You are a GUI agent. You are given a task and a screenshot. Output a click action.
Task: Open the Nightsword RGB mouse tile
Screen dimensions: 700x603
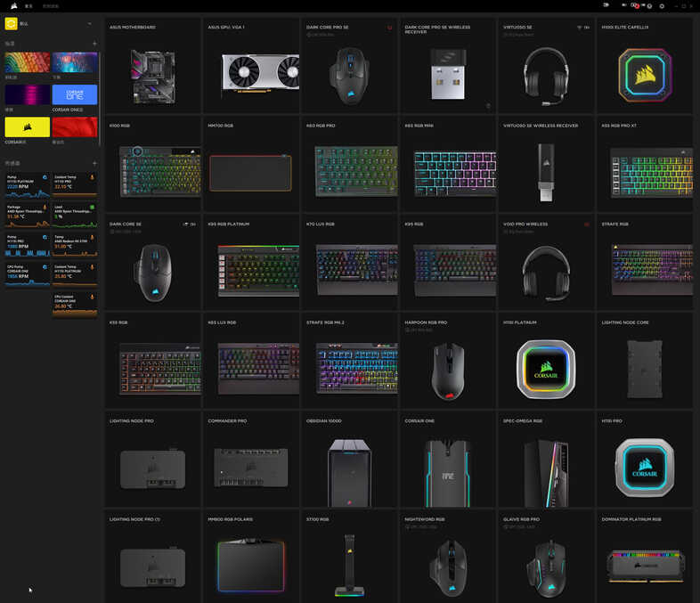coord(448,557)
